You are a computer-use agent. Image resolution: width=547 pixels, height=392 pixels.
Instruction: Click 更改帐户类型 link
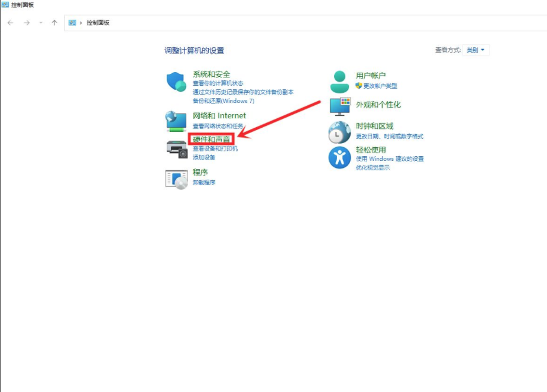coord(380,86)
